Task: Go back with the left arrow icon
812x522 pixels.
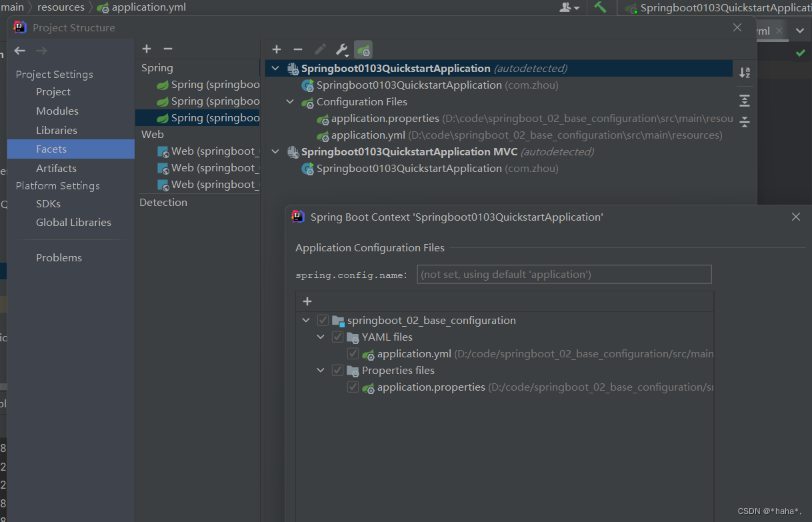Action: tap(20, 51)
